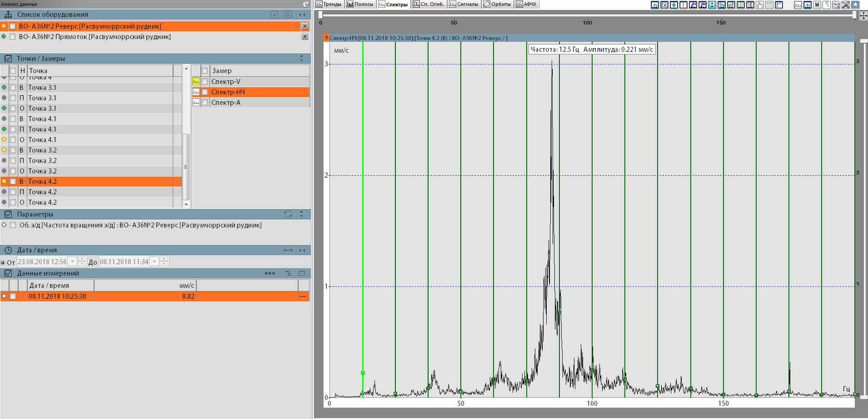Click the refresh icon in Параметры header

point(288,214)
